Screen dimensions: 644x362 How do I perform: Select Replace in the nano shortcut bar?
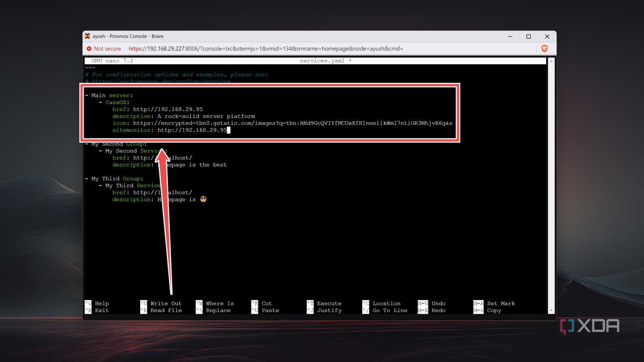218,311
